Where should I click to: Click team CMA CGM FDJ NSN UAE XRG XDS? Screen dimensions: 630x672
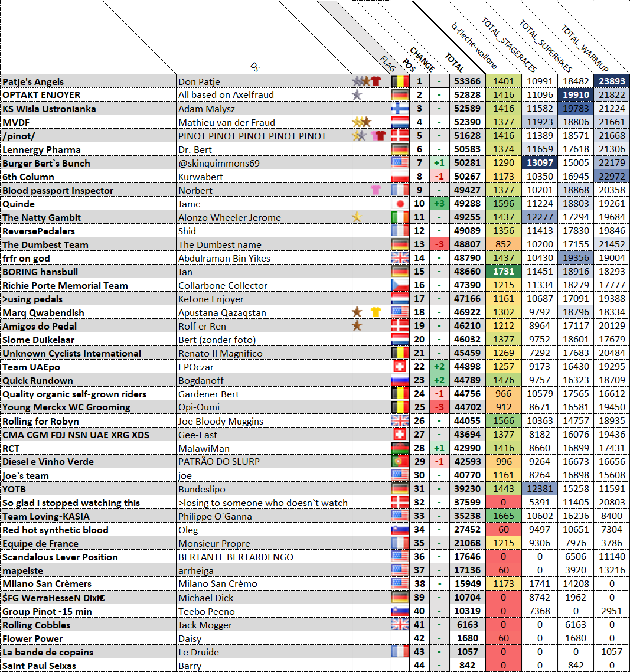click(x=76, y=435)
